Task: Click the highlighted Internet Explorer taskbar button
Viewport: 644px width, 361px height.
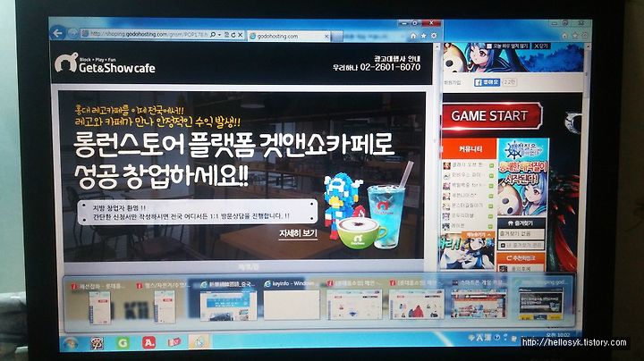Action: tap(199, 341)
